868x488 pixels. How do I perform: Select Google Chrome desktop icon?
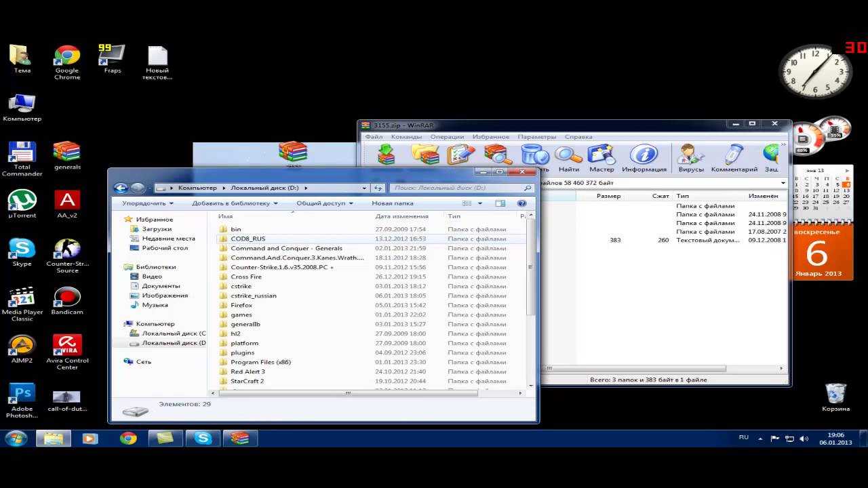(x=67, y=63)
